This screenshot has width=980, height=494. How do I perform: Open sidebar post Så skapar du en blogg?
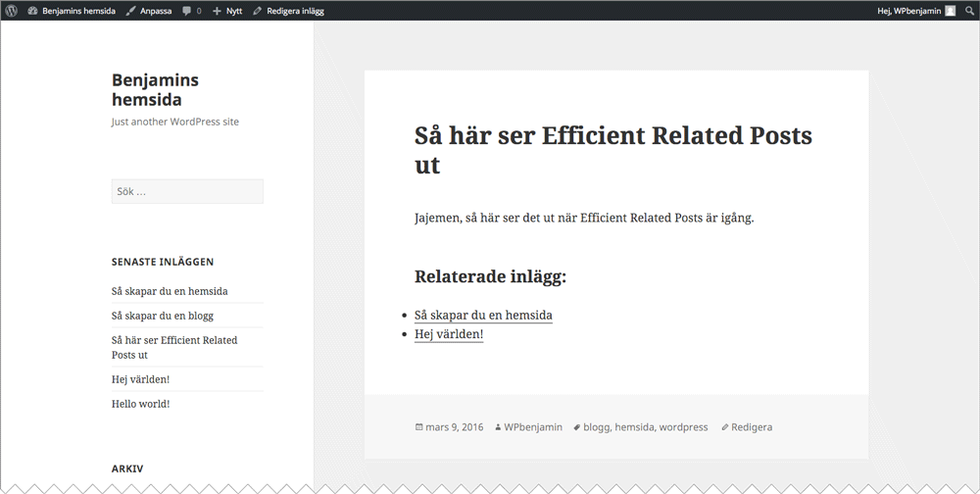tap(163, 316)
